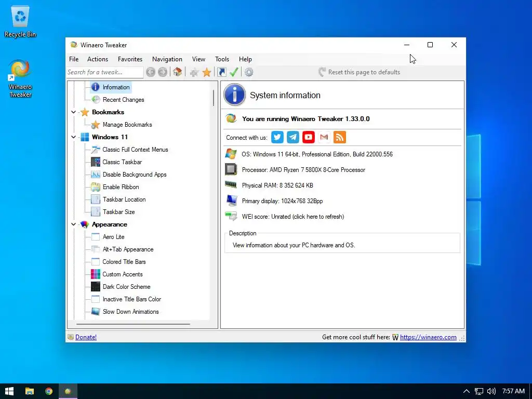Click the Recent Changes clock icon

tap(96, 99)
